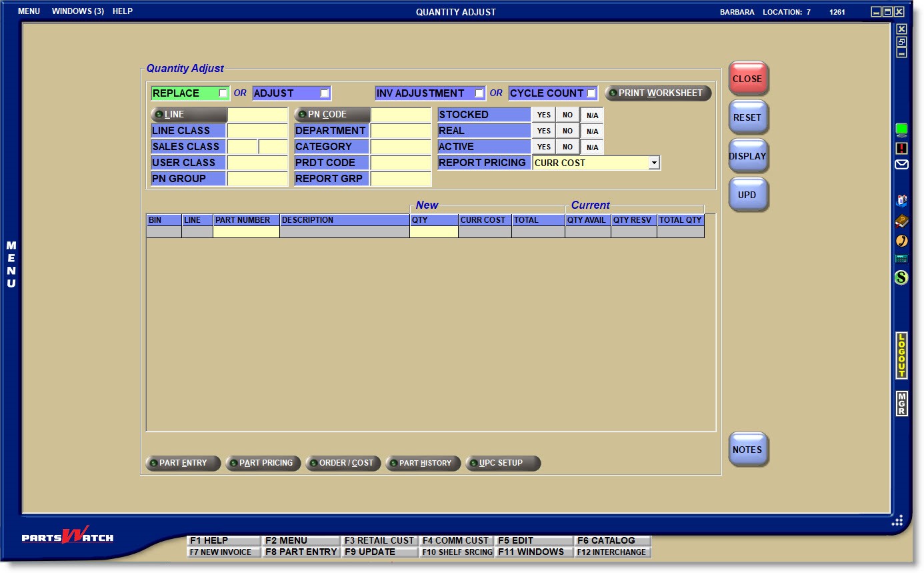Expand the REPORT PRICING dropdown

point(654,163)
